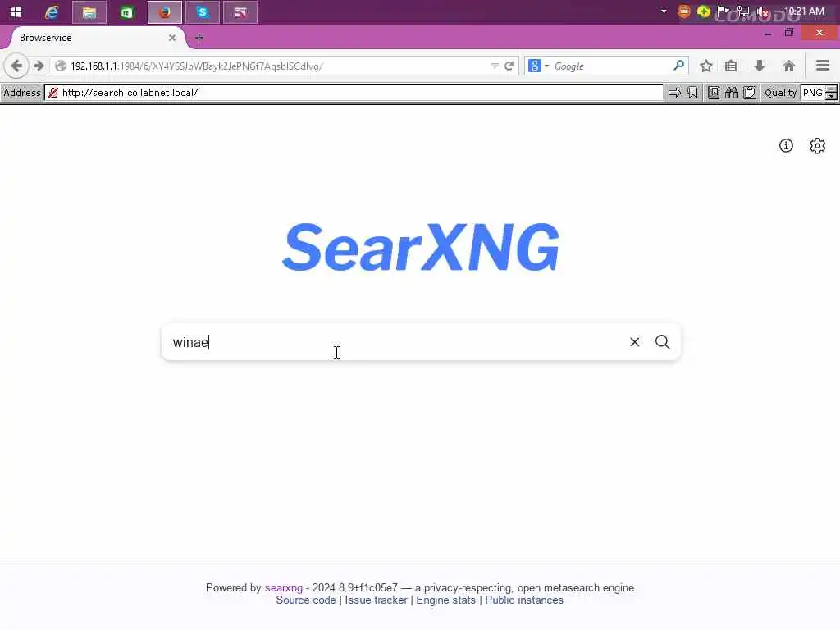Open the Action Center flag icon
The height and width of the screenshot is (630, 840).
point(724,11)
